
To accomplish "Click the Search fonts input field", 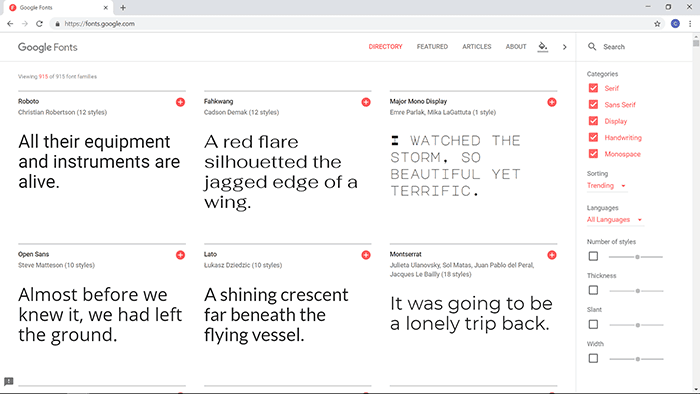I will (x=638, y=47).
